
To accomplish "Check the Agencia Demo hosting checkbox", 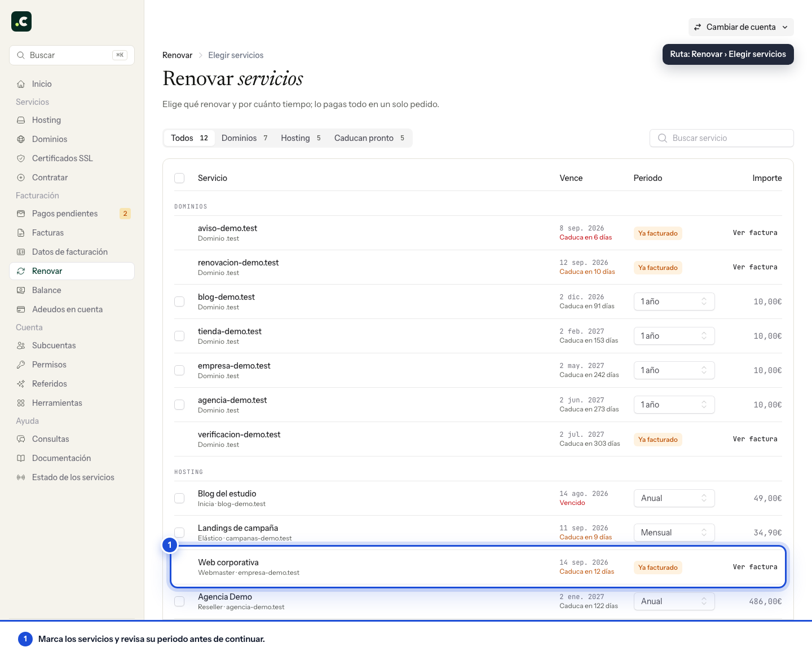I will (x=179, y=601).
